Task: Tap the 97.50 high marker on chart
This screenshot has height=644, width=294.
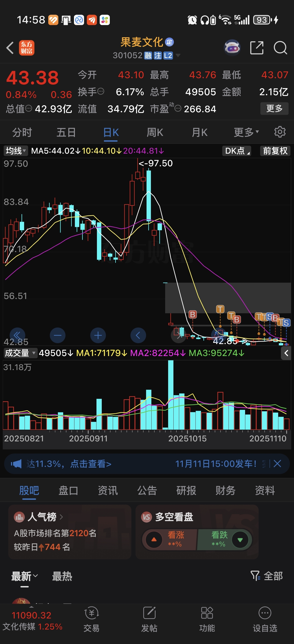Action: click(x=155, y=163)
